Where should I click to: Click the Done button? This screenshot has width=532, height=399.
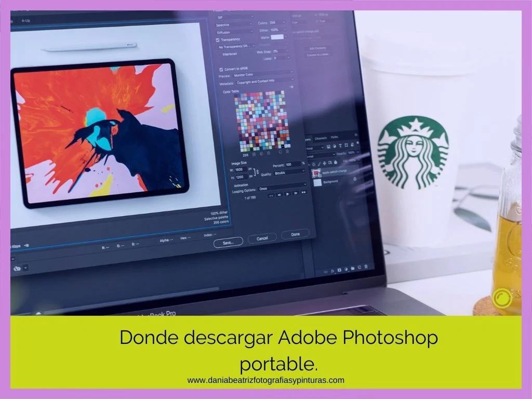295,235
